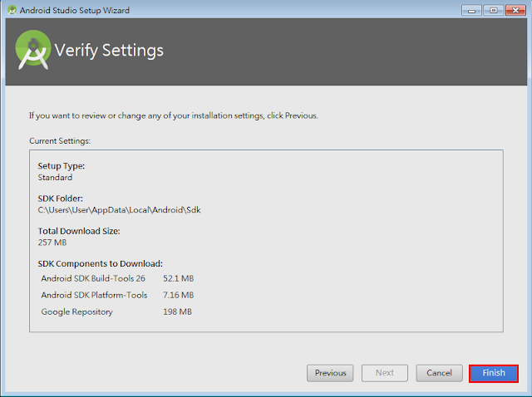This screenshot has width=532, height=397.
Task: Click the Cancel button
Action: [439, 373]
